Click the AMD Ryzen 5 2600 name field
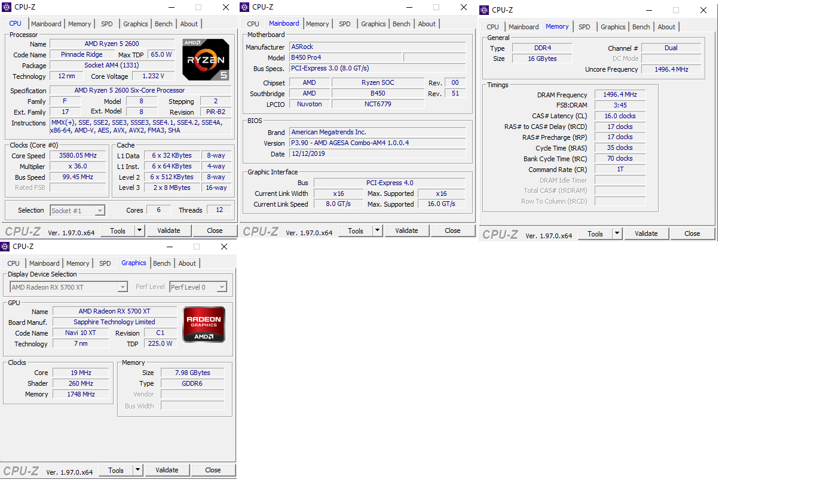820x504 pixels. [x=112, y=44]
